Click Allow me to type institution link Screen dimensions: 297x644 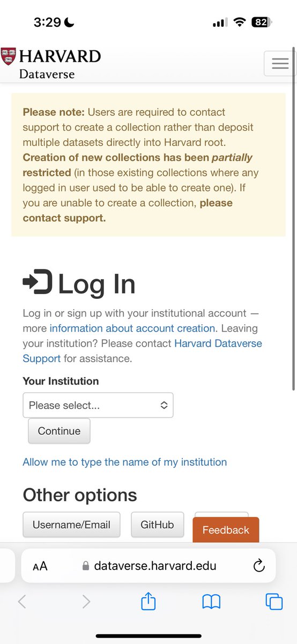coord(124,462)
